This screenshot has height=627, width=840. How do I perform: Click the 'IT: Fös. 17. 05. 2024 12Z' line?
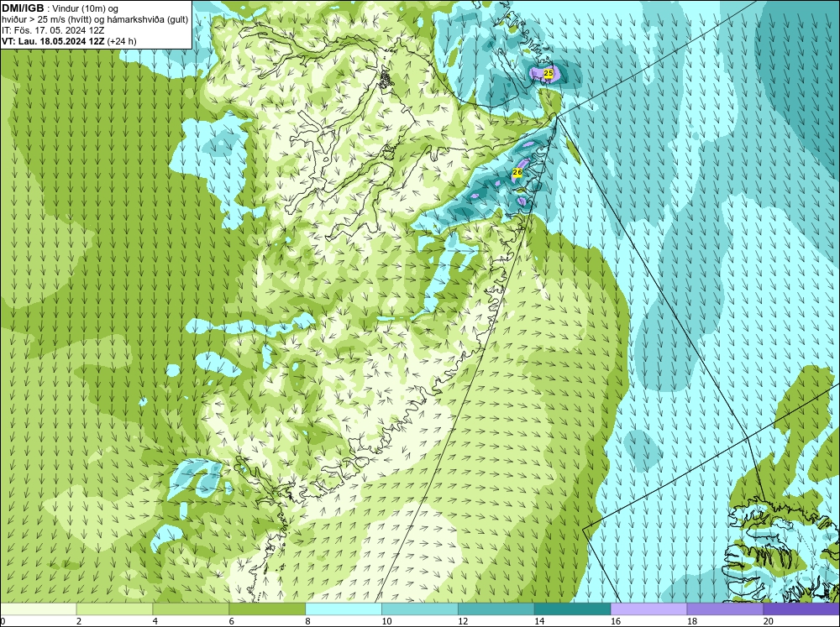click(53, 30)
